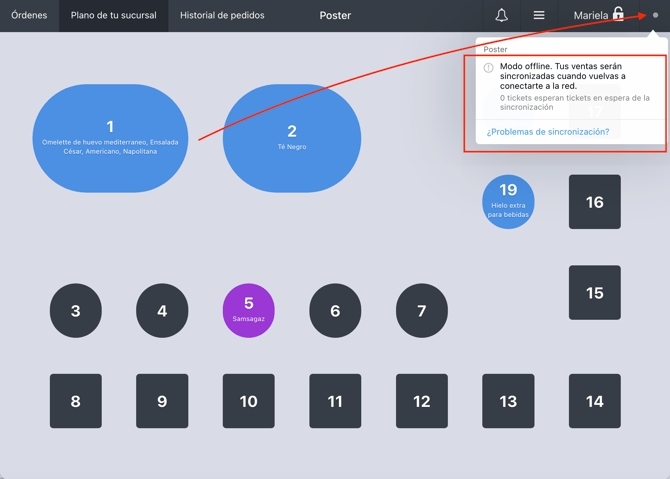This screenshot has width=670, height=479.
Task: Open the ¿Problemas de sincronización? link
Action: tap(548, 132)
